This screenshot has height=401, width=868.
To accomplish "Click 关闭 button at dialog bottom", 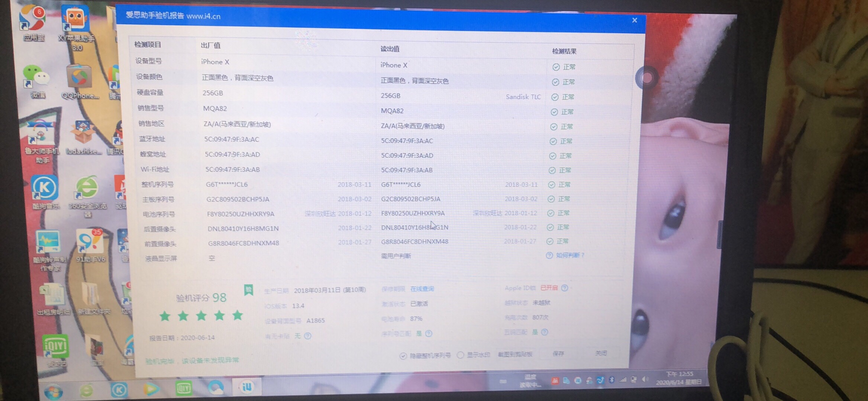I will [601, 353].
